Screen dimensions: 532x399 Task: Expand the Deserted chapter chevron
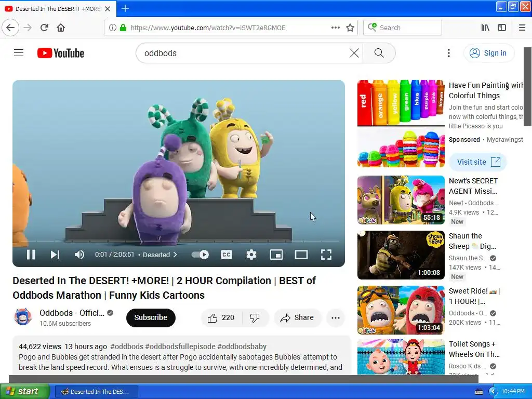[175, 255]
